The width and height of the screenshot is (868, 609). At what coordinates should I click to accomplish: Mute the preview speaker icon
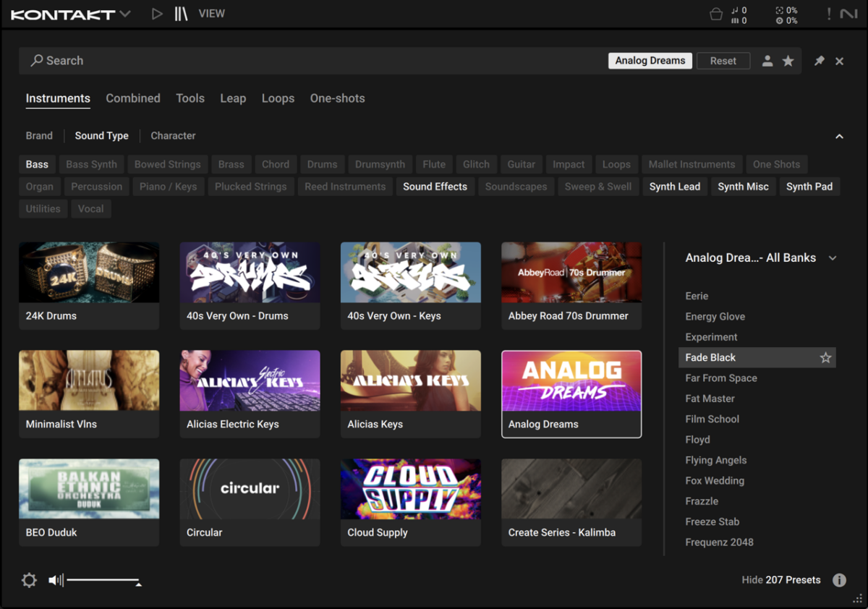click(x=56, y=580)
